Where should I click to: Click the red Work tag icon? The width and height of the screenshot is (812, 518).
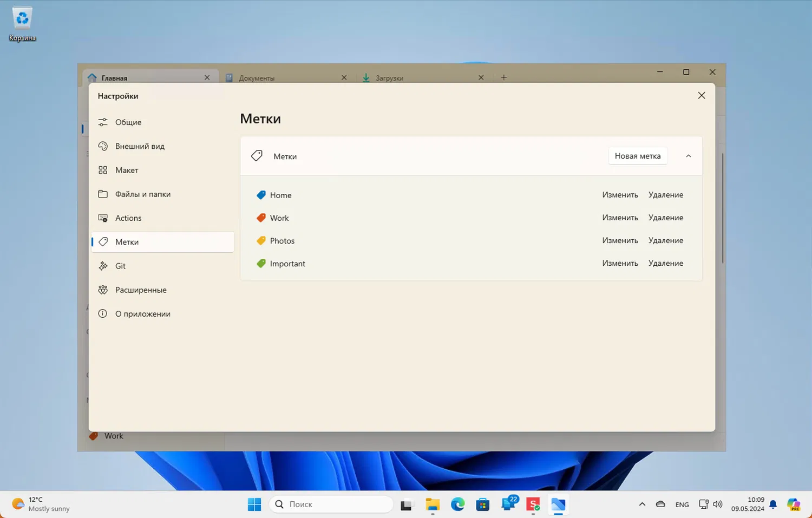tap(261, 218)
